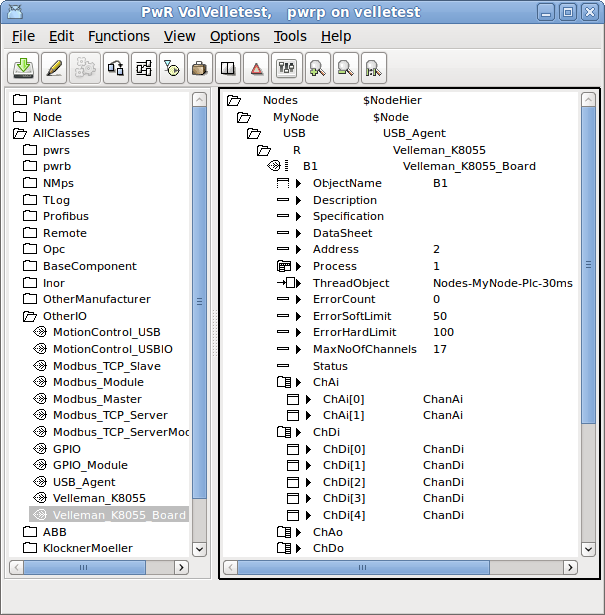Screen dimensions: 605x615
Task: Expand the Plant folder
Action: (20, 100)
